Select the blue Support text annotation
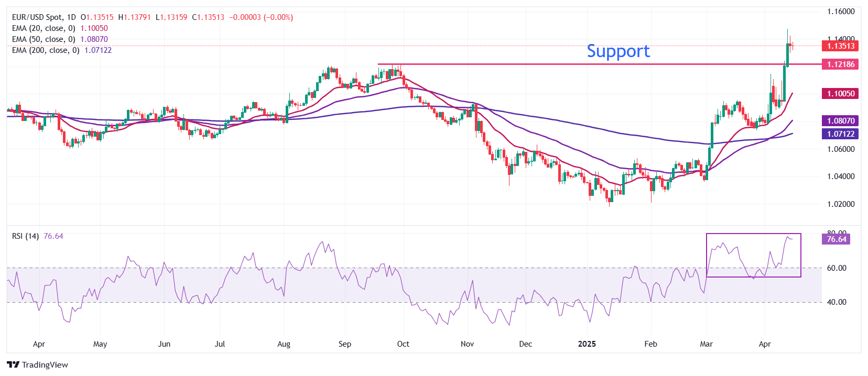 pos(618,51)
